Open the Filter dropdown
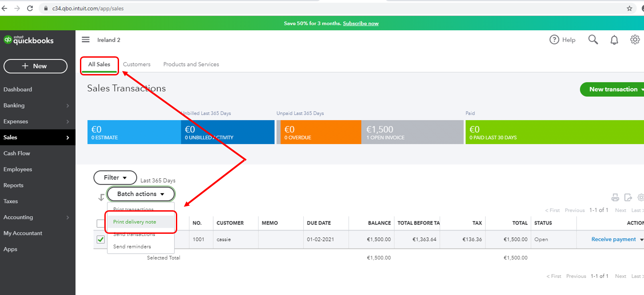644x295 pixels. point(115,177)
